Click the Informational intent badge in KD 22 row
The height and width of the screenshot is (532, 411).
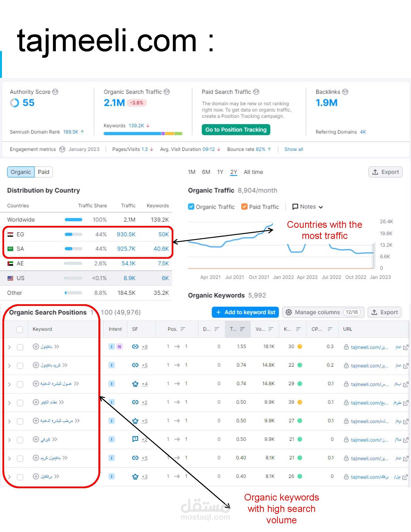111,365
